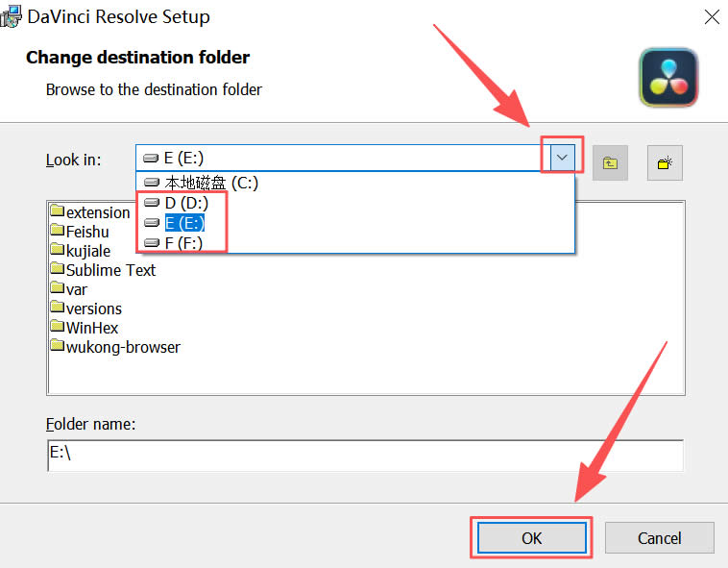Close the DaVinci Resolve Setup window
Viewport: 728px width, 568px height.
point(712,16)
